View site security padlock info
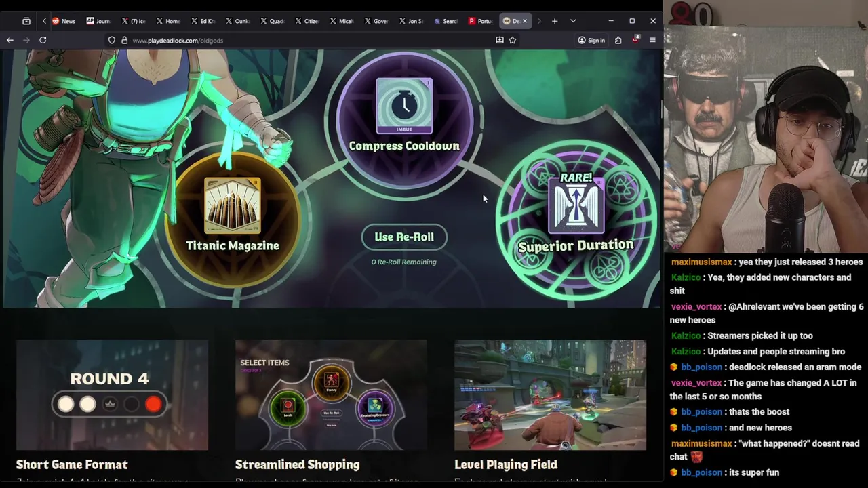868x488 pixels. (124, 40)
